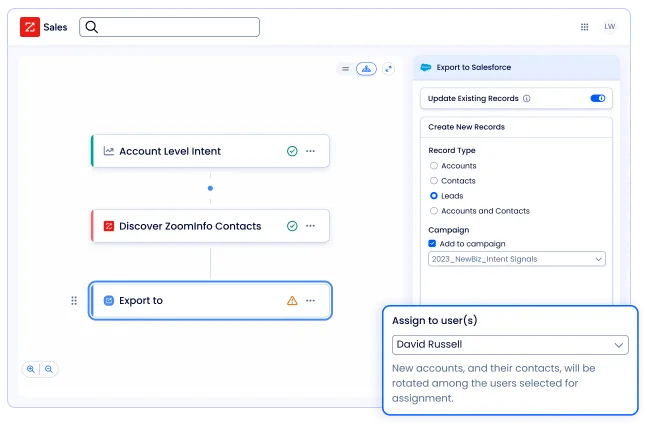Image resolution: width=646 pixels, height=424 pixels.
Task: Expand canvas to fullscreen
Action: click(388, 69)
